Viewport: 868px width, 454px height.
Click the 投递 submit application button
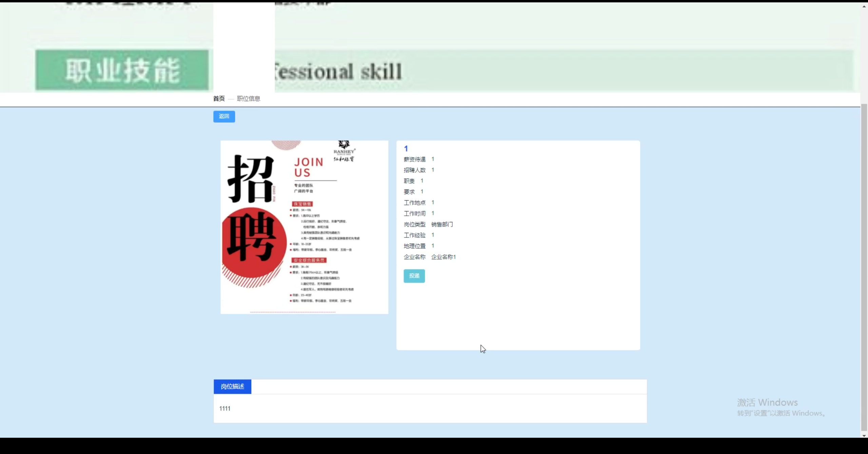pyautogui.click(x=414, y=276)
